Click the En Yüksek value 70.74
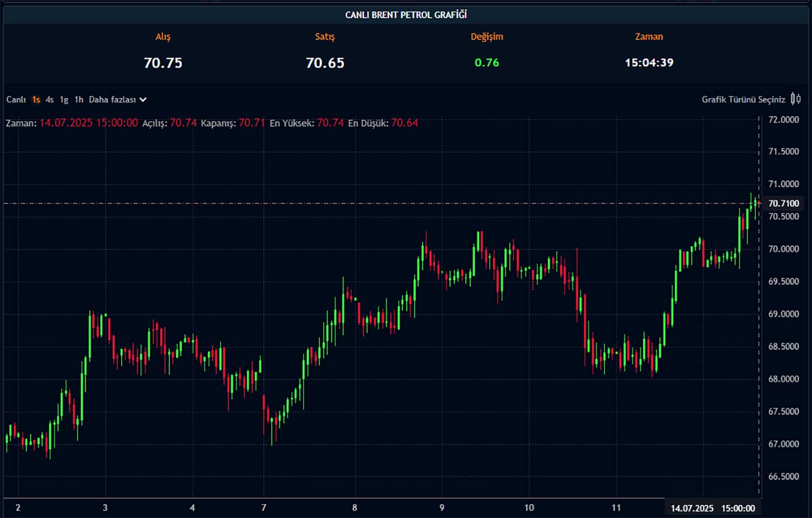This screenshot has width=812, height=518. pyautogui.click(x=330, y=123)
